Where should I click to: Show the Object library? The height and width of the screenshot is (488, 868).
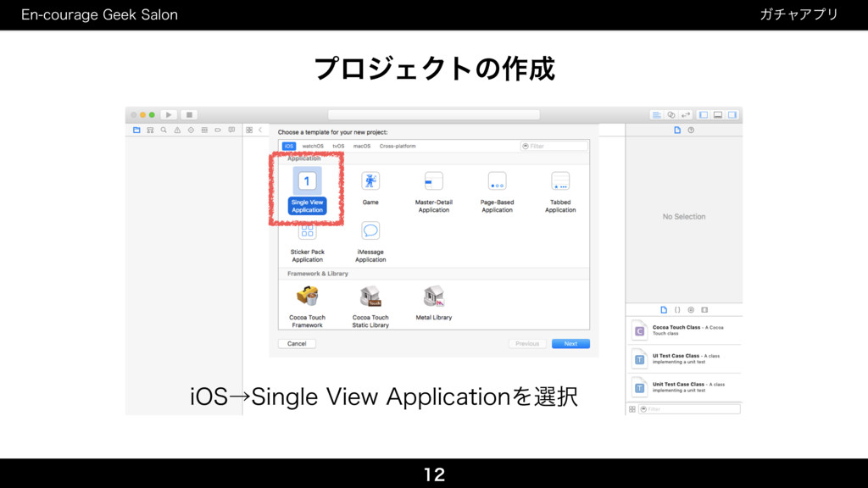(691, 310)
